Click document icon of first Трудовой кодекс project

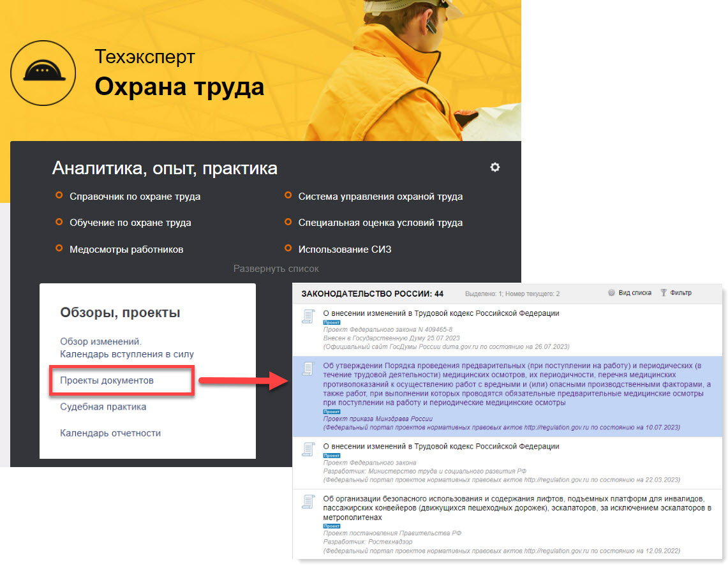click(x=308, y=317)
